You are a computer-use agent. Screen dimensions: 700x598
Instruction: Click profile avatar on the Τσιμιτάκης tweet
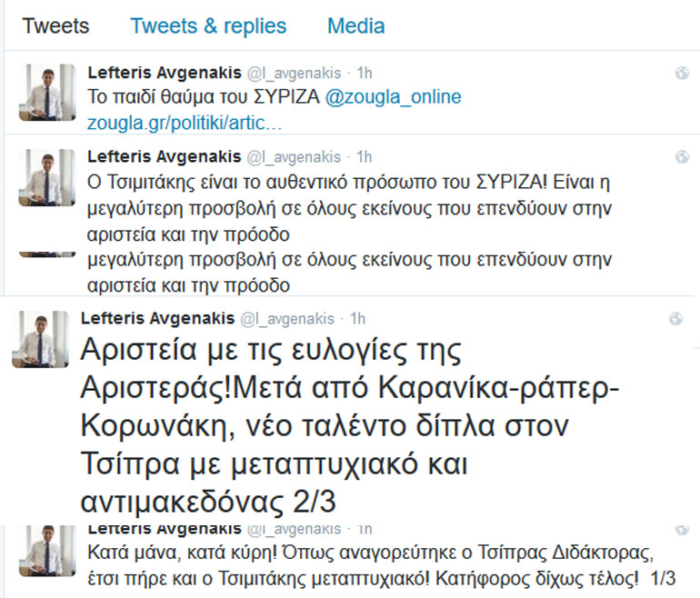[41, 178]
